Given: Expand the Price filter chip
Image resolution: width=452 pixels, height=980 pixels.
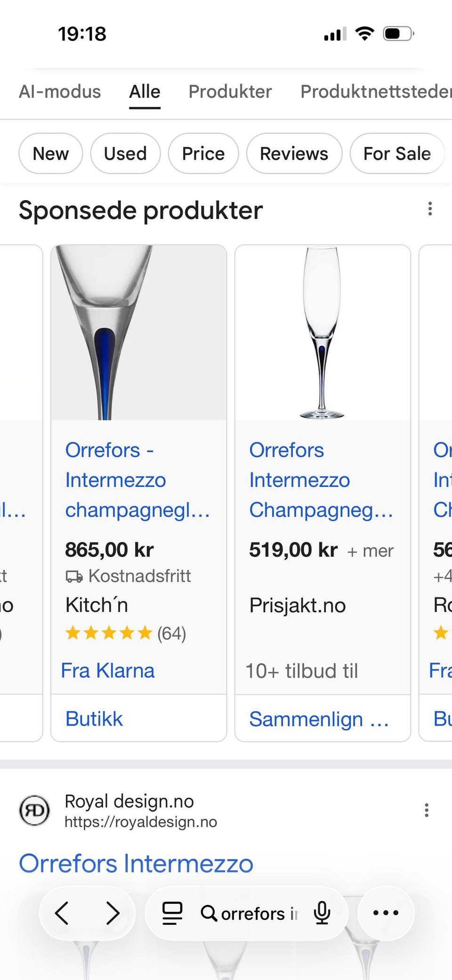Looking at the screenshot, I should (x=203, y=154).
